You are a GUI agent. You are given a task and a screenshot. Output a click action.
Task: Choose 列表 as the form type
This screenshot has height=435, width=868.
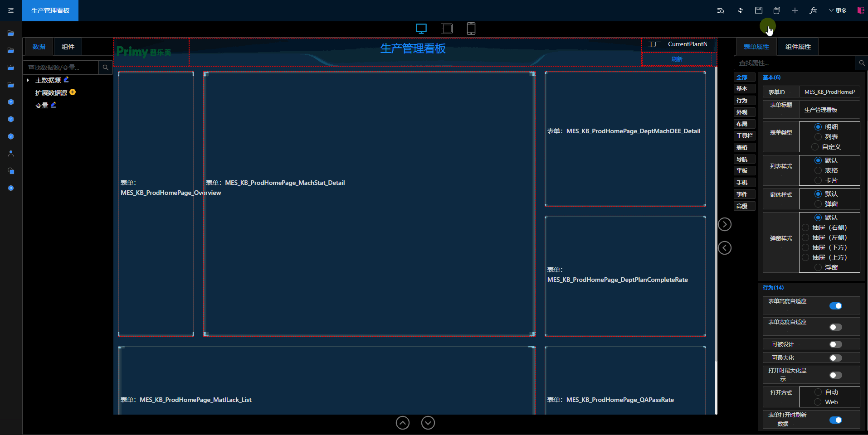coord(818,137)
